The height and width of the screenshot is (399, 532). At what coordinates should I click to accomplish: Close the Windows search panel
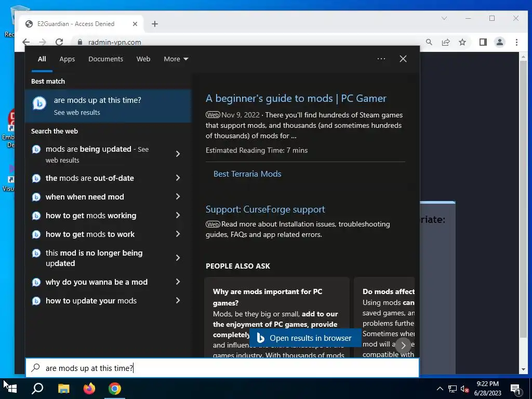click(403, 59)
